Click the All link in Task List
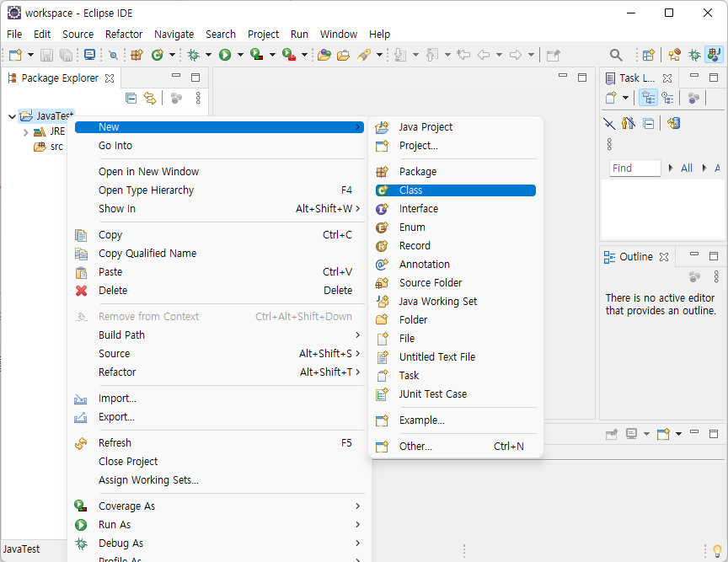 point(687,169)
